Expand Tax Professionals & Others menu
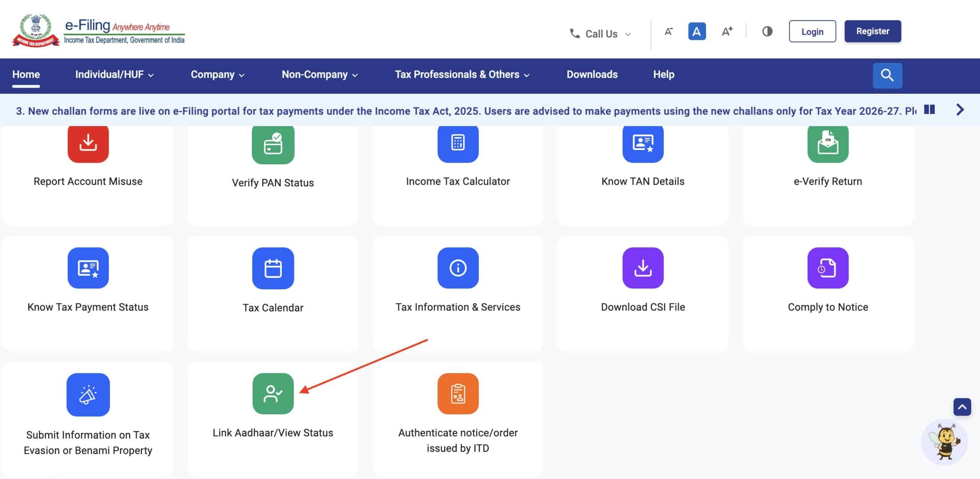Screen dimensions: 980x479 [462, 75]
